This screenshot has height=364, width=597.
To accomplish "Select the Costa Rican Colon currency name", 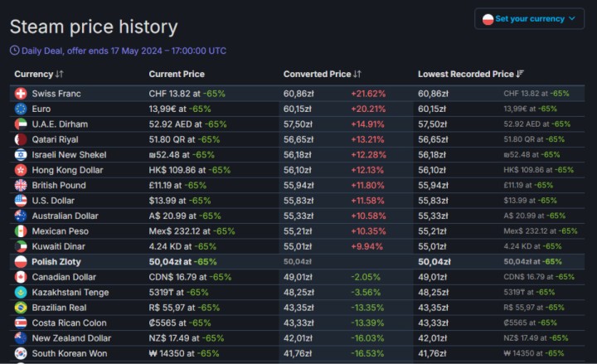I will tap(70, 323).
